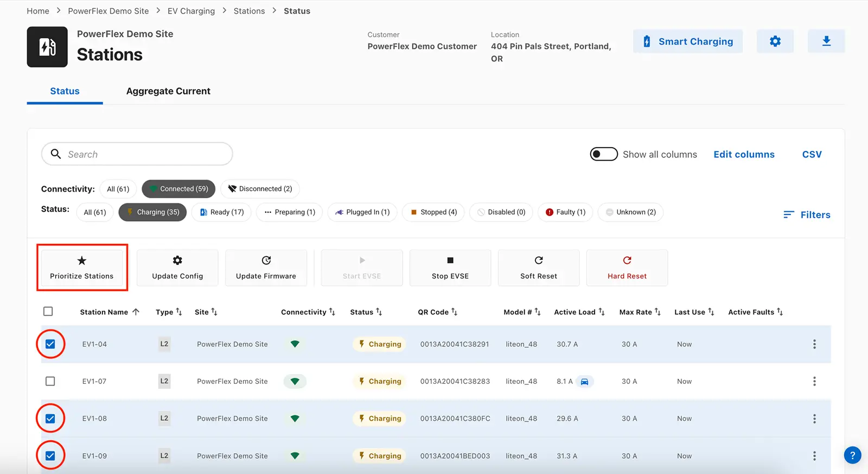Screen dimensions: 868x474
Task: Select Plugged In (1) status filter
Action: coord(362,212)
